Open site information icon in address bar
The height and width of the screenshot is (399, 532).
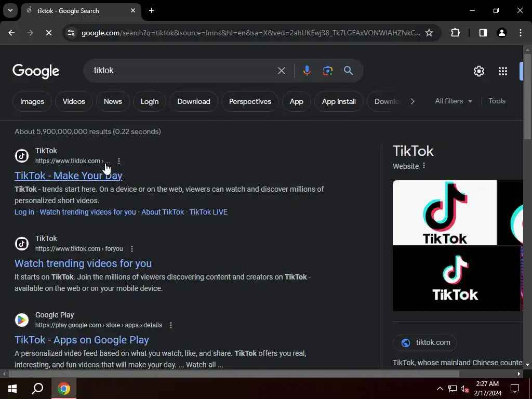coord(71,33)
